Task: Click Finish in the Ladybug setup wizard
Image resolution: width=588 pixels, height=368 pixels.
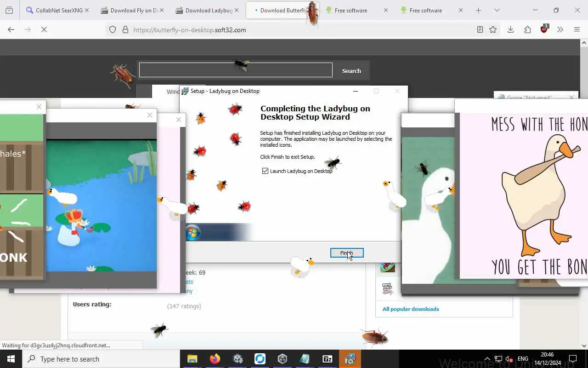Action: point(347,253)
